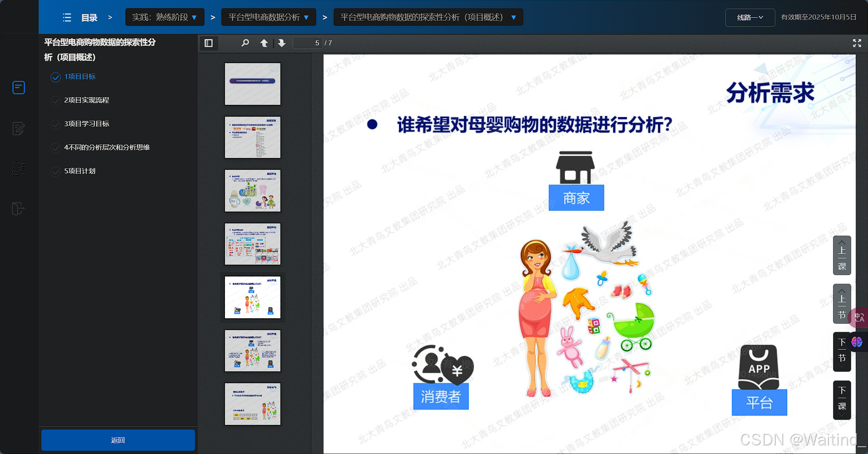Viewport: 868px width, 454px height.
Task: Go to previous page with up arrow
Action: (264, 43)
